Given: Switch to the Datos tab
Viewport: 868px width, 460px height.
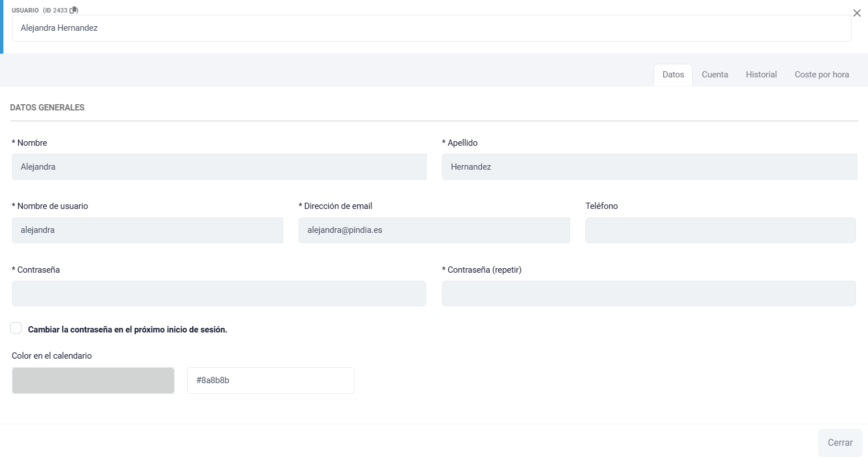Looking at the screenshot, I should point(673,75).
